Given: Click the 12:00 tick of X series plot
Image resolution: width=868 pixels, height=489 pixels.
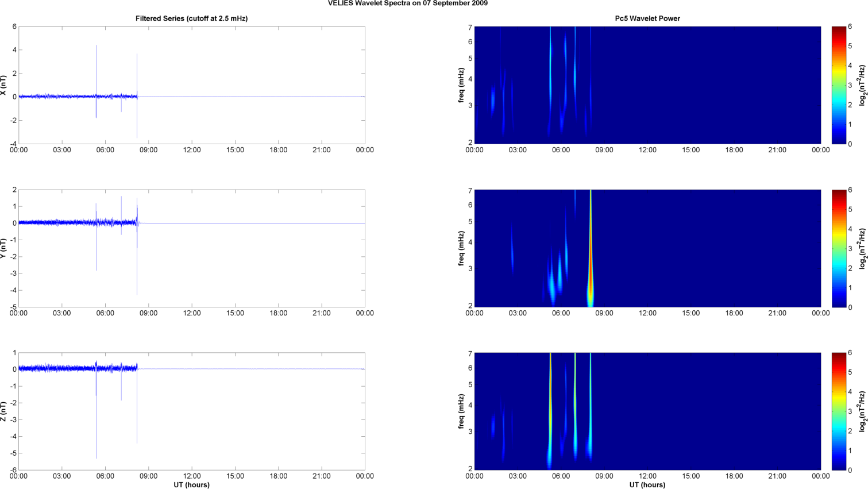Looking at the screenshot, I should 192,150.
